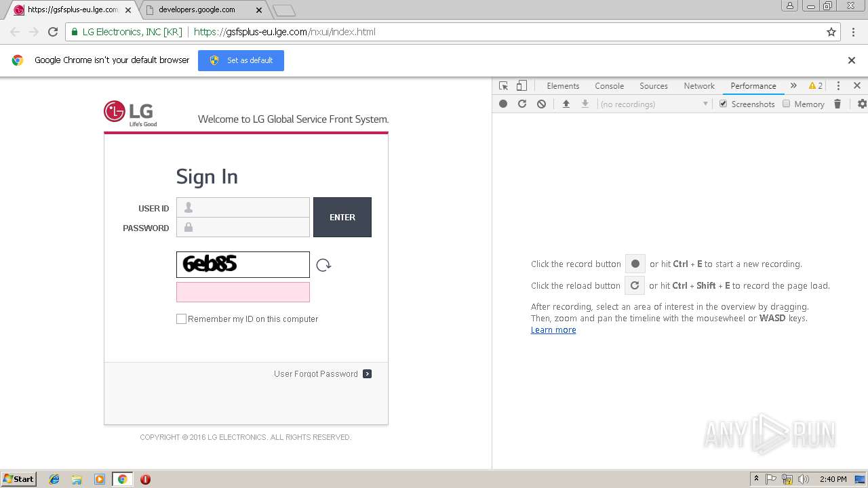Go back in Chrome
This screenshot has height=488, width=868.
pos(15,32)
